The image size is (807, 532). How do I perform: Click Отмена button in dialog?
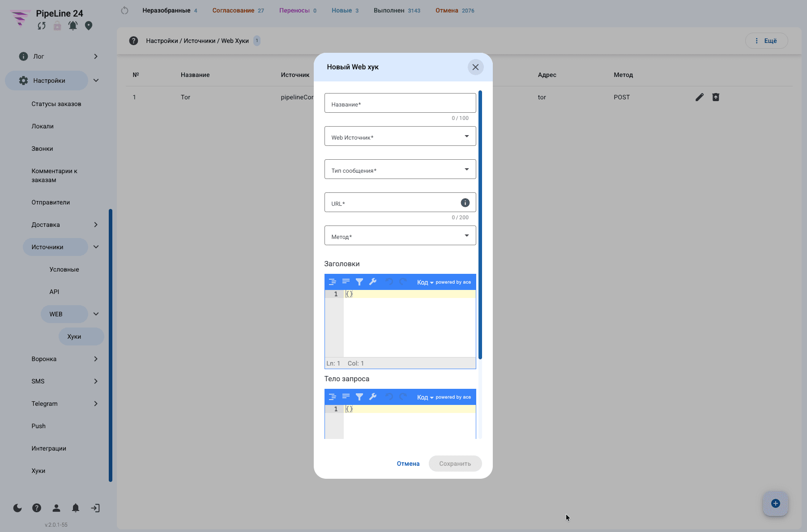point(408,464)
